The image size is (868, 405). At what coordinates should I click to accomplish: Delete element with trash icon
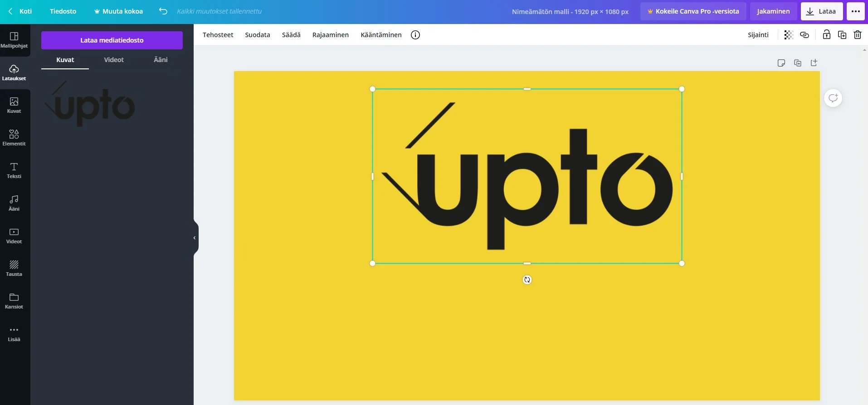[x=858, y=35]
